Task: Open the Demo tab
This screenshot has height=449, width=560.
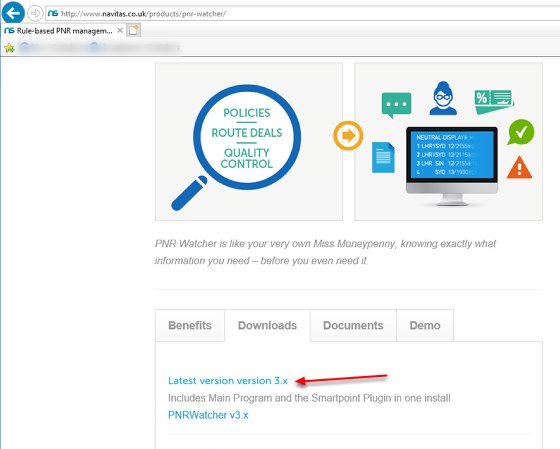Action: click(425, 325)
